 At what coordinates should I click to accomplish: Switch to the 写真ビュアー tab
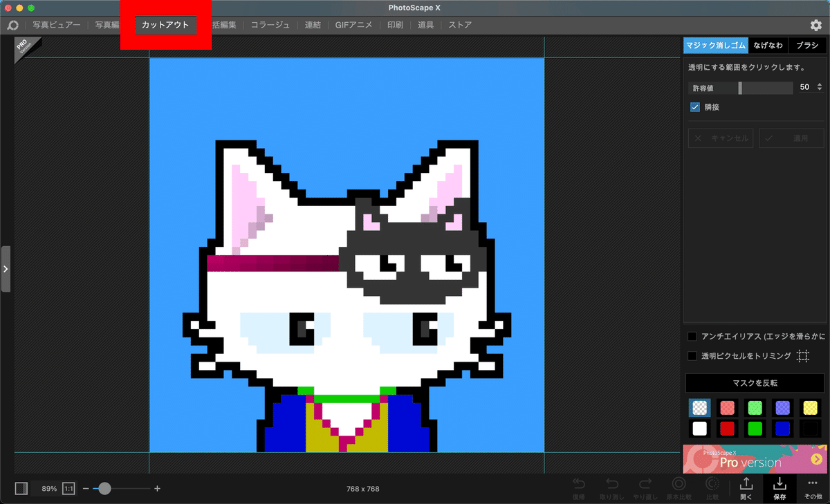coord(57,25)
